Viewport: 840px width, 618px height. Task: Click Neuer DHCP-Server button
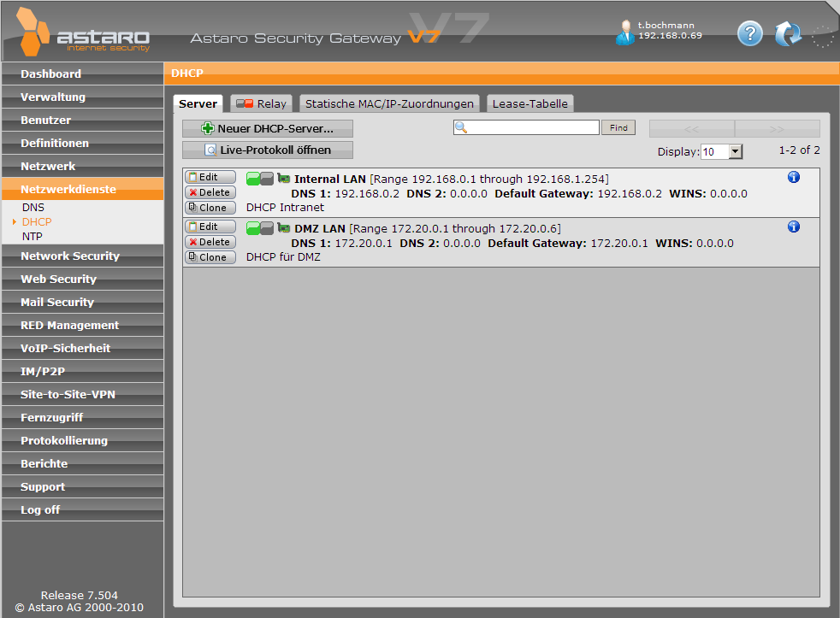(268, 128)
